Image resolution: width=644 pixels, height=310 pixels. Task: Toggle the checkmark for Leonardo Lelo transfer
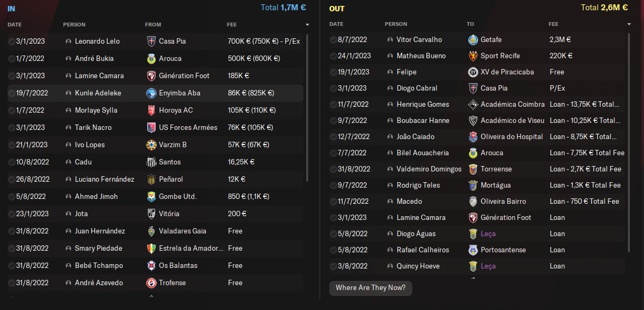point(11,42)
